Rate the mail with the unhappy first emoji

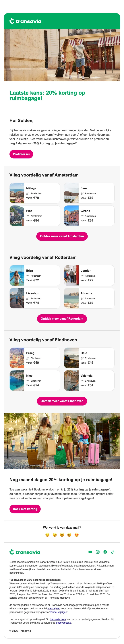click(47, 535)
